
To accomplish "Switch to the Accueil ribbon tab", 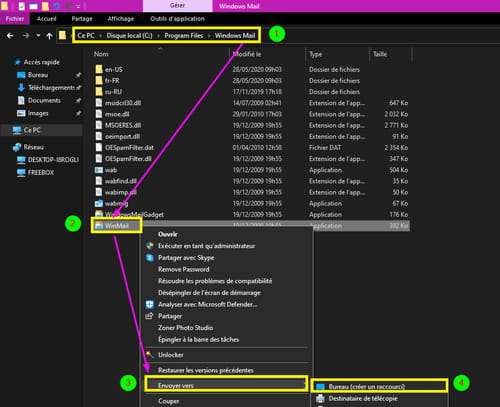I will [46, 19].
